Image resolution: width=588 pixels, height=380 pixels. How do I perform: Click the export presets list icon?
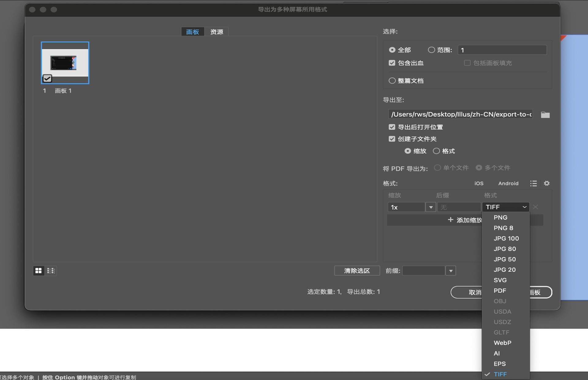point(533,183)
